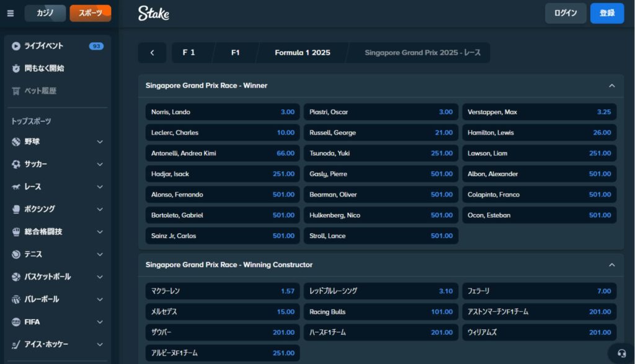Expand the 総合格闘技 submenu chevron
Viewport: 635px width, 364px height.
click(100, 231)
